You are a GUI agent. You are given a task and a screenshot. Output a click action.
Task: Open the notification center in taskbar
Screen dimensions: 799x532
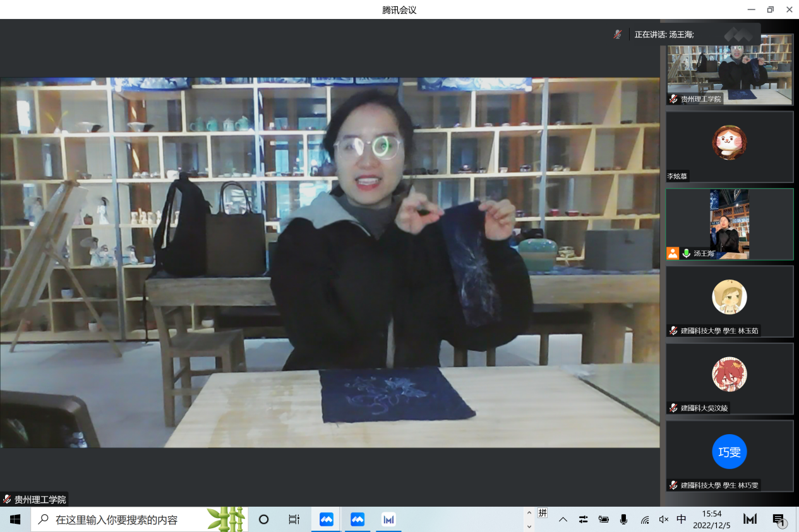coord(779,519)
